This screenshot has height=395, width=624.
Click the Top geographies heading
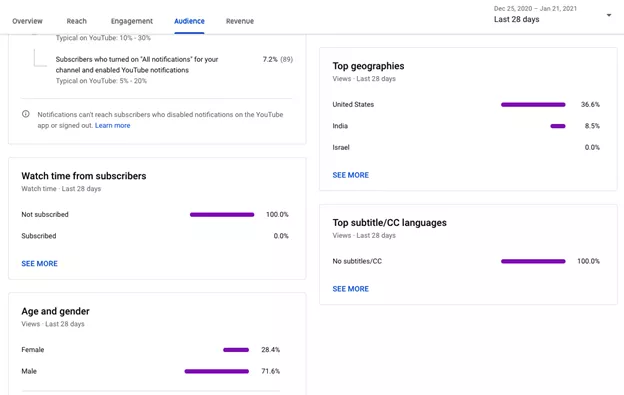pyautogui.click(x=369, y=66)
